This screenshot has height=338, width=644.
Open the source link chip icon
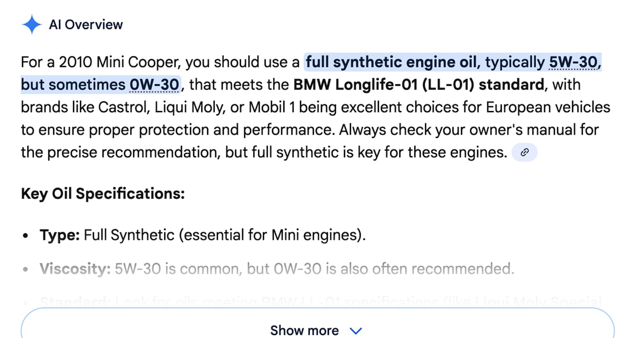[524, 153]
